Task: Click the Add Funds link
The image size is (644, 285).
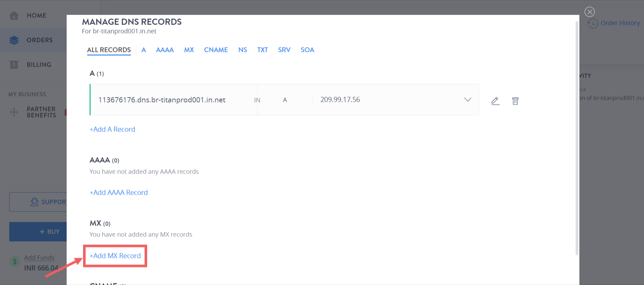Action: pos(39,257)
